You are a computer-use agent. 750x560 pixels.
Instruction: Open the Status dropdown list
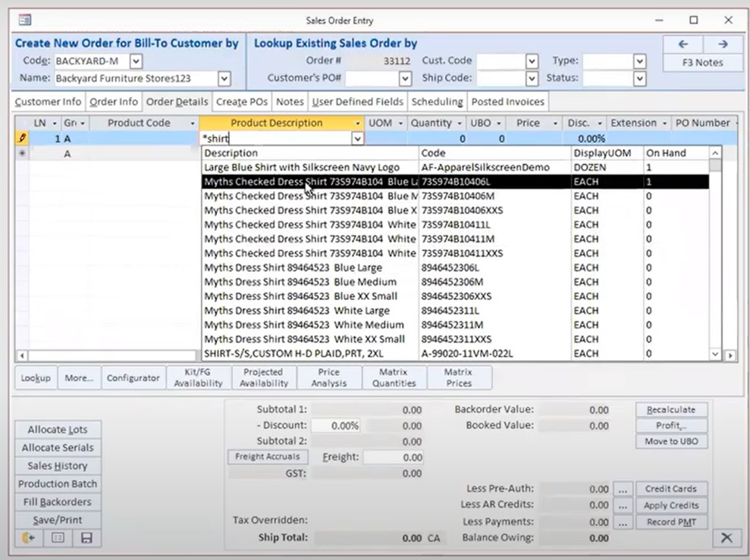pos(639,78)
